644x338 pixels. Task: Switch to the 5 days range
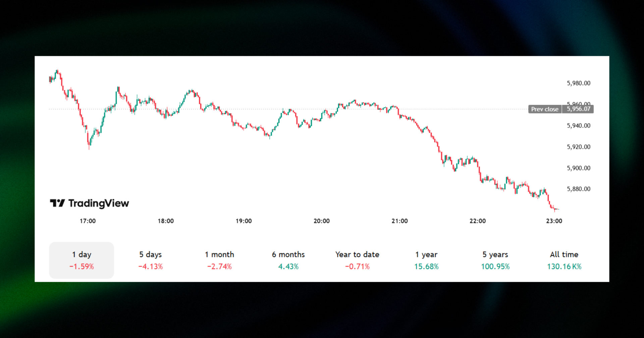click(150, 260)
